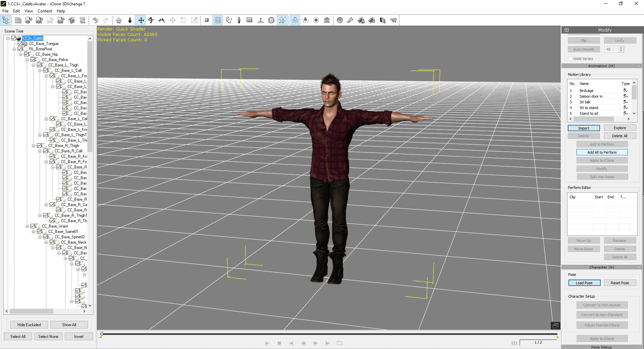The height and width of the screenshot is (349, 644).
Task: Click the Undo arrow
Action: [95, 20]
